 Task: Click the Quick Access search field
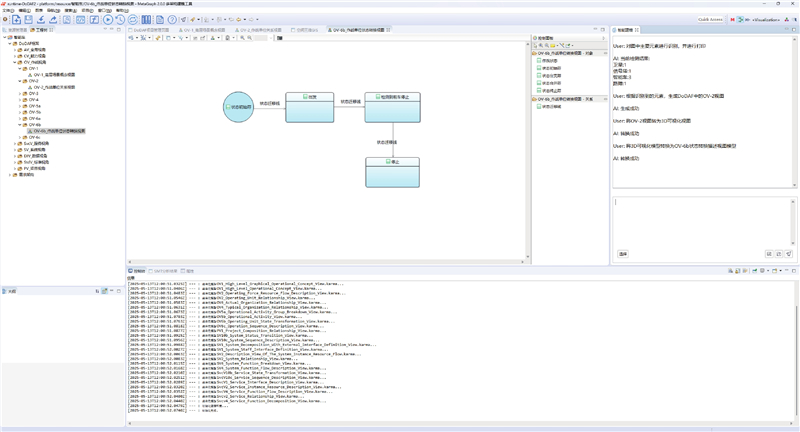coord(710,20)
